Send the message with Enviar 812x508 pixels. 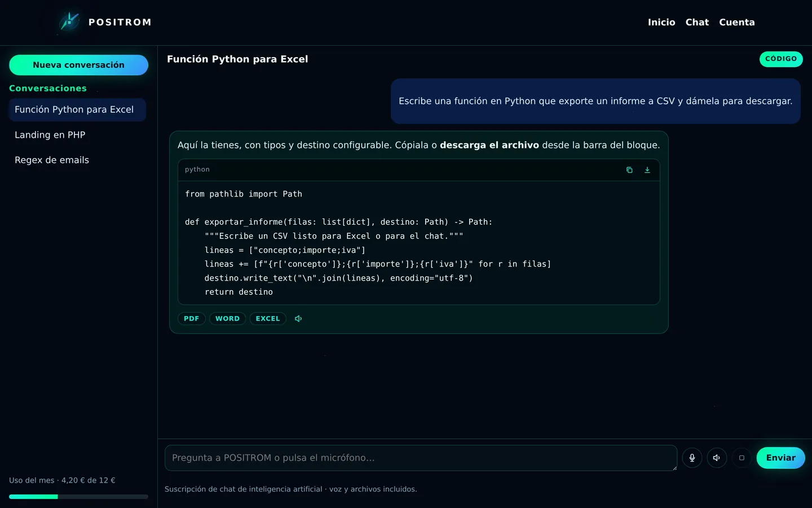coord(780,458)
